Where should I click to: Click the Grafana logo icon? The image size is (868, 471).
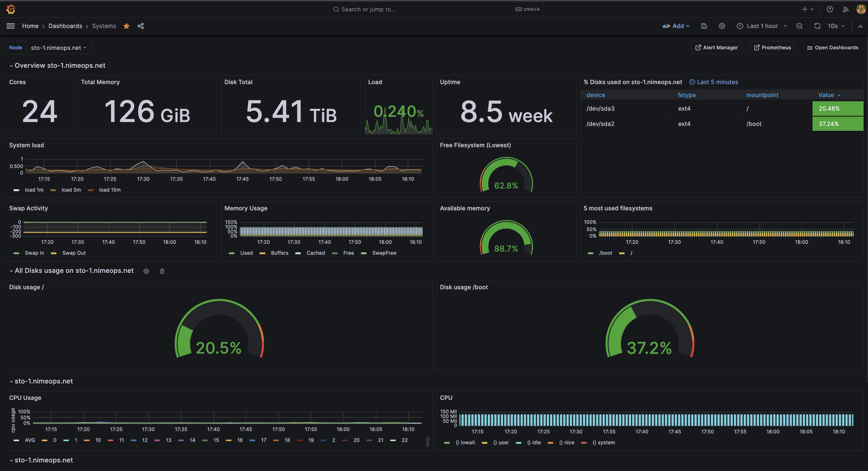tap(11, 9)
